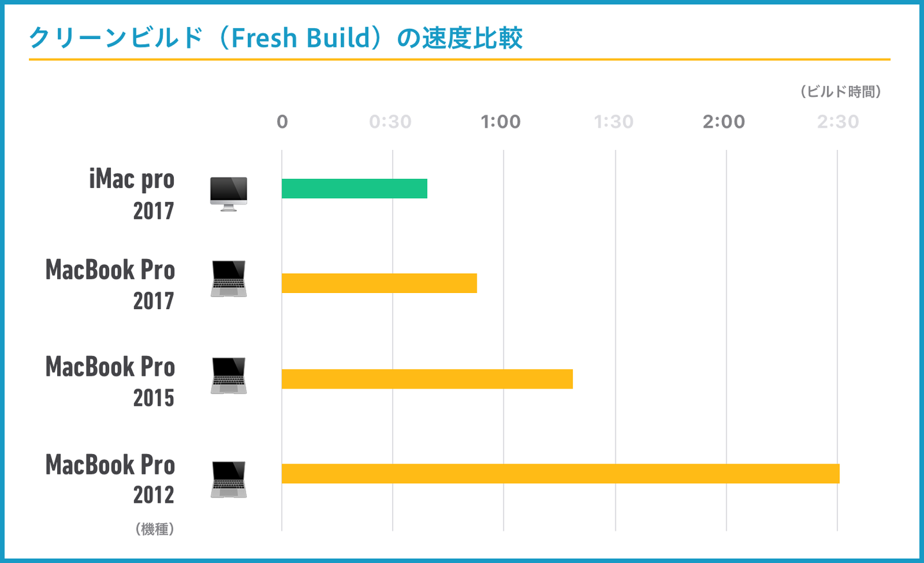Click the MacBook Pro 2015 yellow bar
924x563 pixels.
[427, 379]
